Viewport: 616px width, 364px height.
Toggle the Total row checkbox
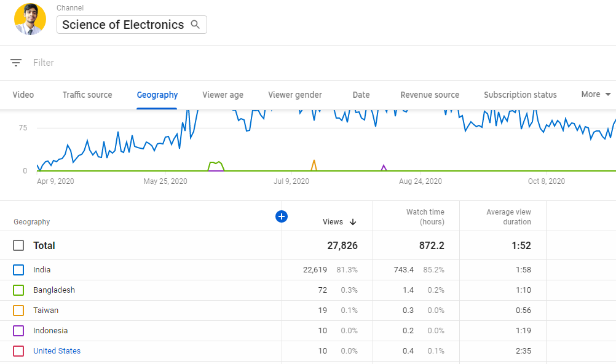[x=18, y=245]
